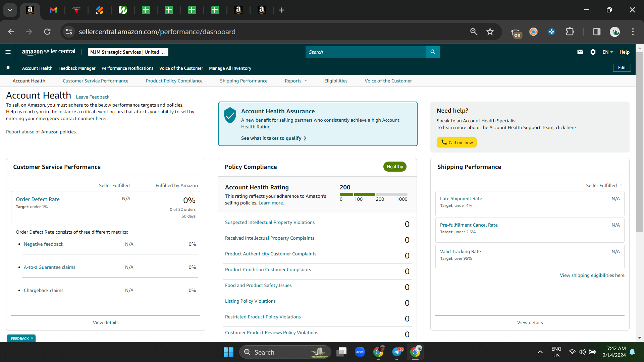
Task: Open Manage All Inventory in the favorites bar
Action: click(230, 68)
